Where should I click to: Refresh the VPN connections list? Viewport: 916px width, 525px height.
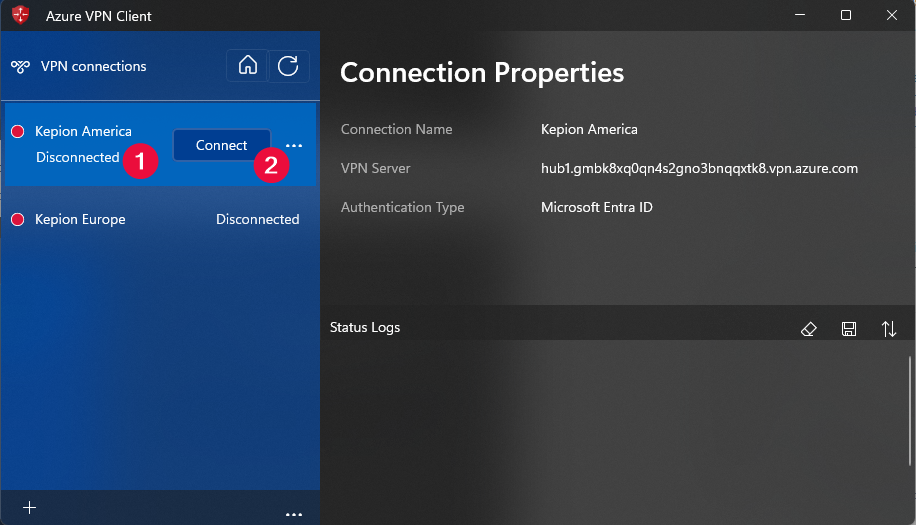click(288, 66)
